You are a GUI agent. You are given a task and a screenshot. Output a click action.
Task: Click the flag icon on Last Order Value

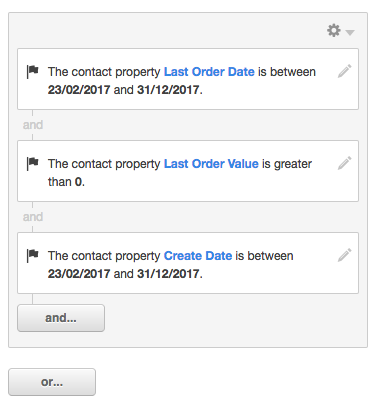(32, 163)
